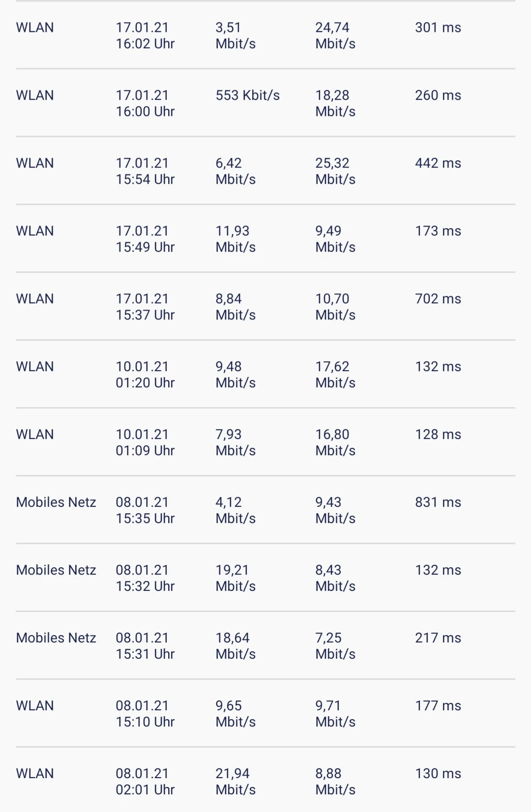This screenshot has width=531, height=812.
Task: Tap the 260 ms ping result
Action: pos(438,95)
